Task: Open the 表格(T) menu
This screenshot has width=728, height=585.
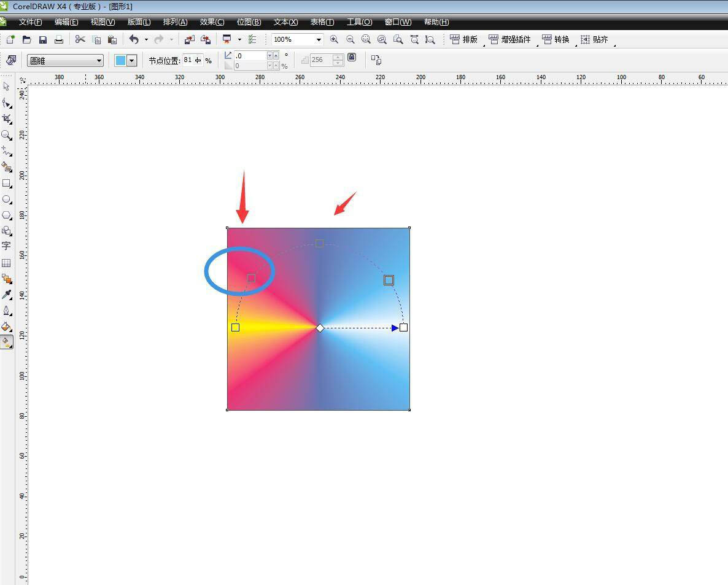Action: [x=322, y=22]
